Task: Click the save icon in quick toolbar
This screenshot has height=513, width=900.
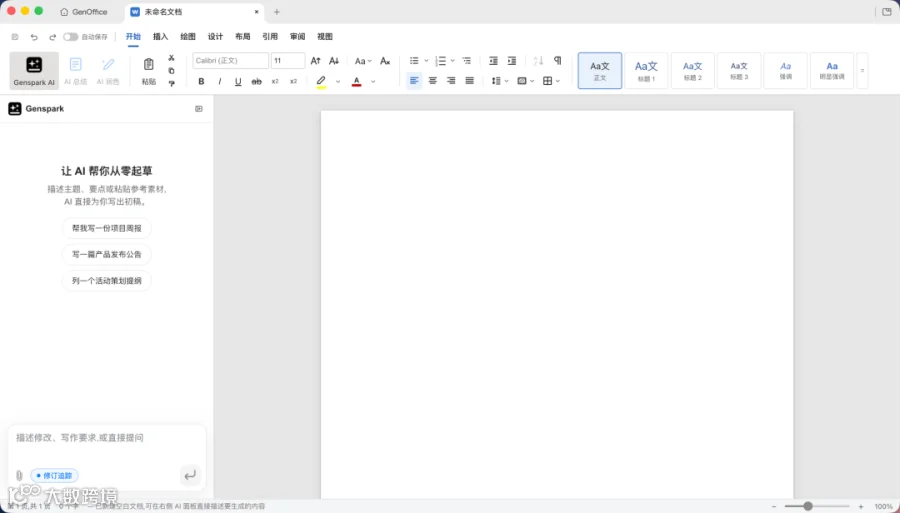Action: tap(15, 37)
